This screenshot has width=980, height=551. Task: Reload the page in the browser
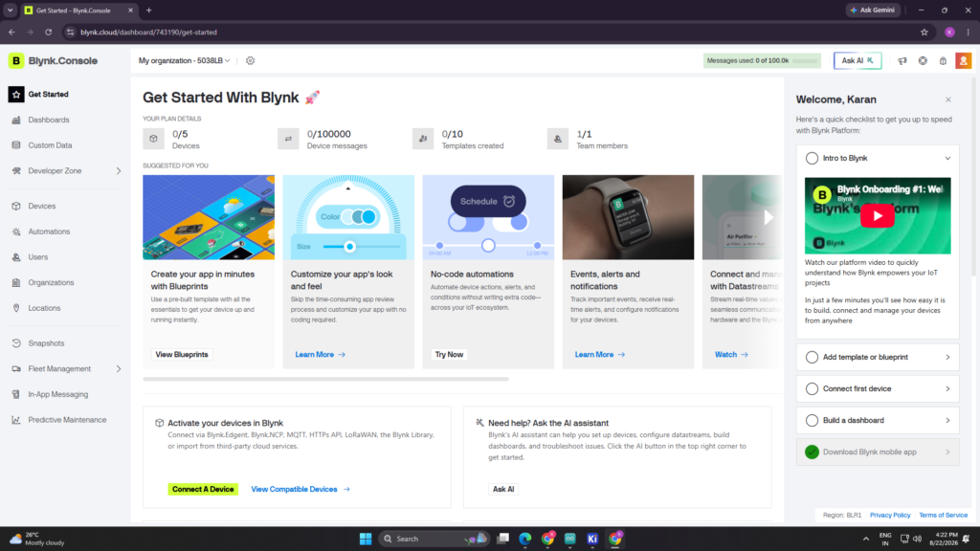tap(48, 32)
